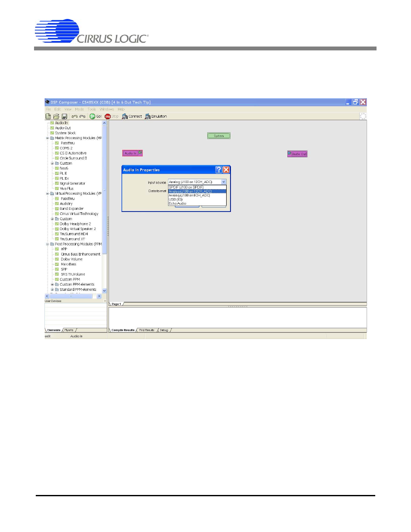Click the Dolby Volume module icon
The image size is (411, 532).
[57, 259]
